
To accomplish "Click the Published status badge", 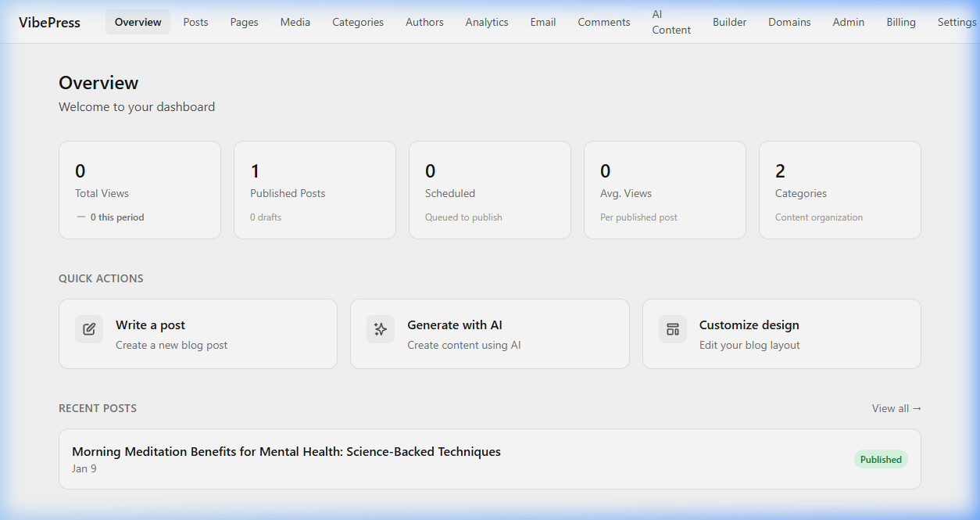I will pyautogui.click(x=881, y=459).
